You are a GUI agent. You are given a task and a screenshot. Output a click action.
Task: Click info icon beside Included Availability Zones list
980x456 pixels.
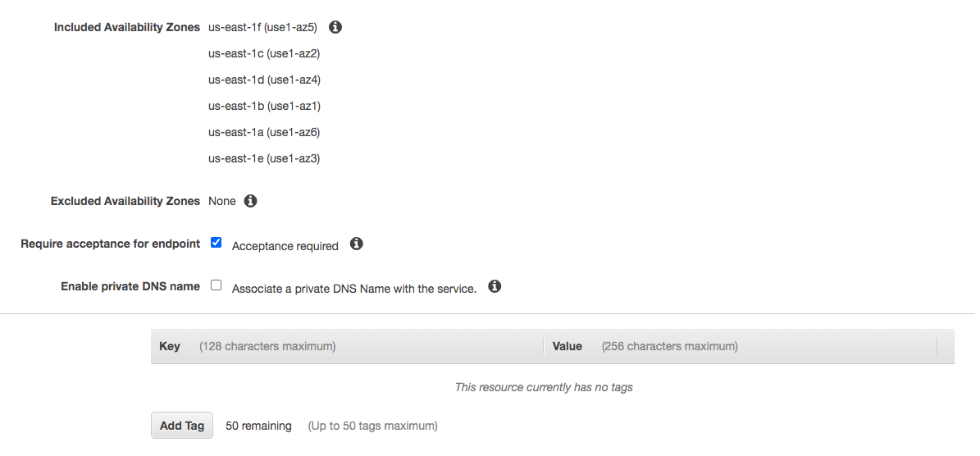pyautogui.click(x=335, y=27)
